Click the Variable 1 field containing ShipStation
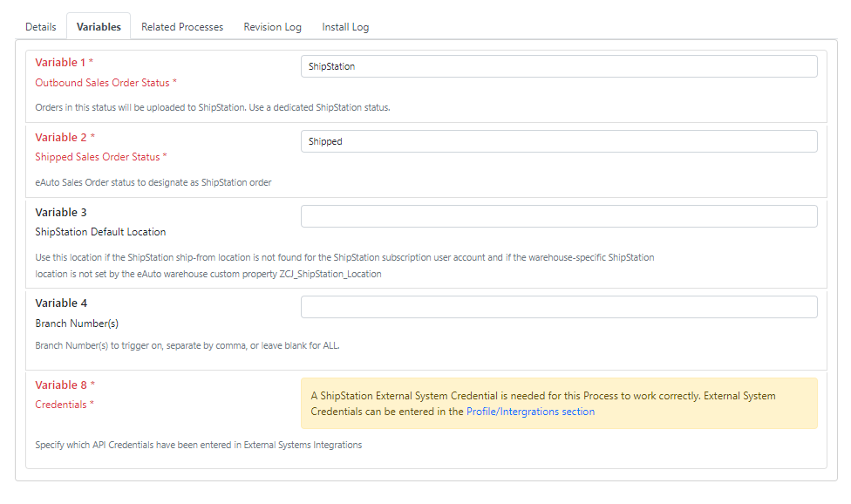The image size is (851, 504). click(x=559, y=66)
